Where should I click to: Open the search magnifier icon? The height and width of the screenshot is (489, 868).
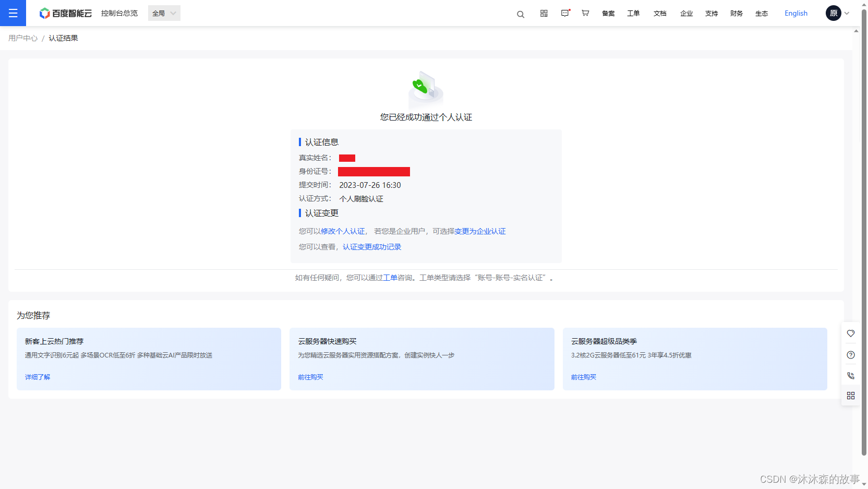point(521,14)
